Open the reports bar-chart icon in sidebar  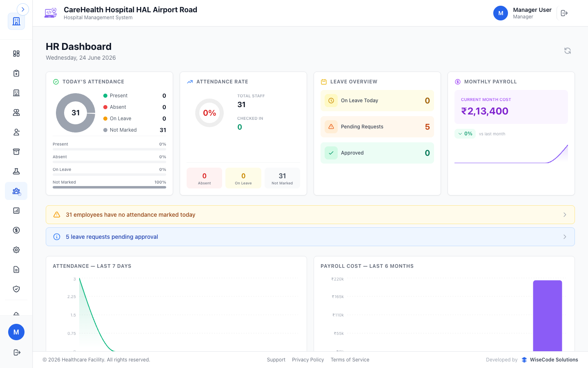tap(16, 211)
